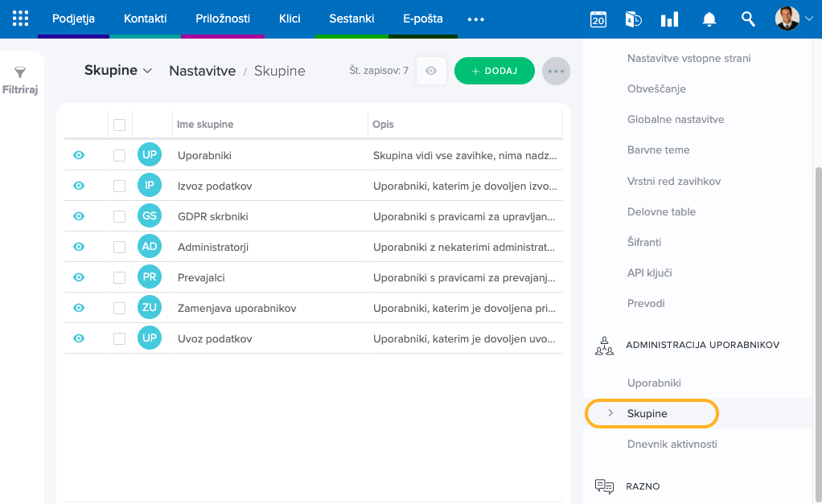822x504 pixels.
Task: Click the search magnifier icon
Action: (x=748, y=19)
